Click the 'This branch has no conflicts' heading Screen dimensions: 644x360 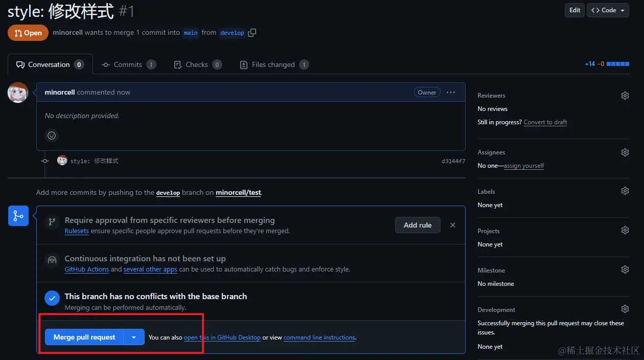coord(155,297)
